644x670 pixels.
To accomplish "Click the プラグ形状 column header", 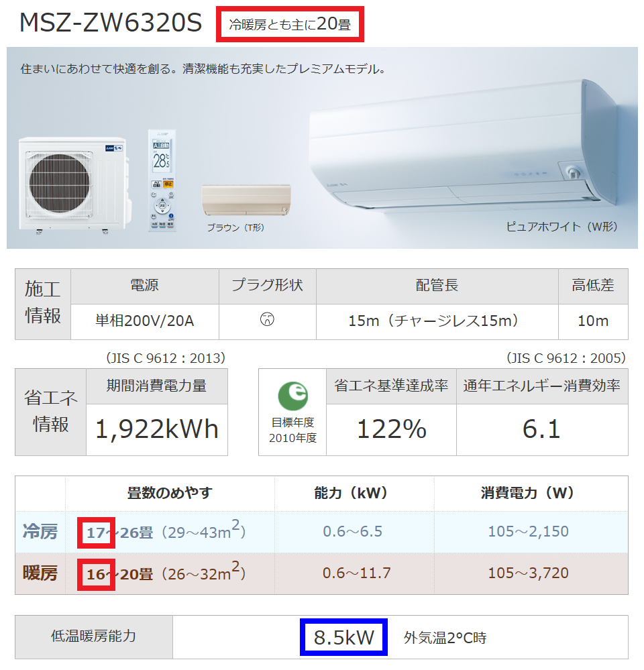I will click(267, 285).
